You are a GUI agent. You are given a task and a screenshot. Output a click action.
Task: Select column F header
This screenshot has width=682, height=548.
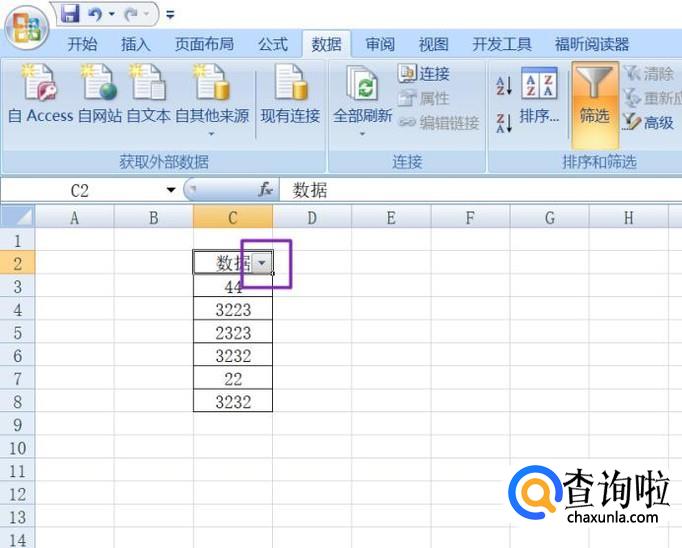point(470,217)
